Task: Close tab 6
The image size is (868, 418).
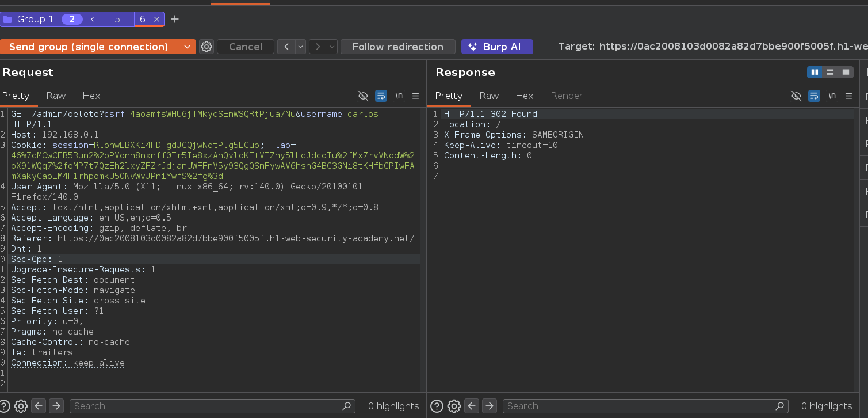Action: coord(156,19)
